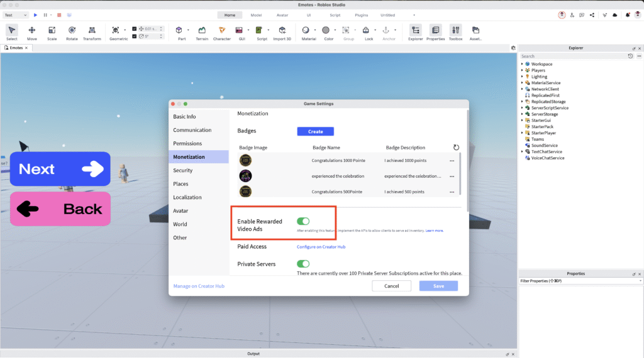Select the Scale tool
The width and height of the screenshot is (644, 358).
pyautogui.click(x=52, y=31)
